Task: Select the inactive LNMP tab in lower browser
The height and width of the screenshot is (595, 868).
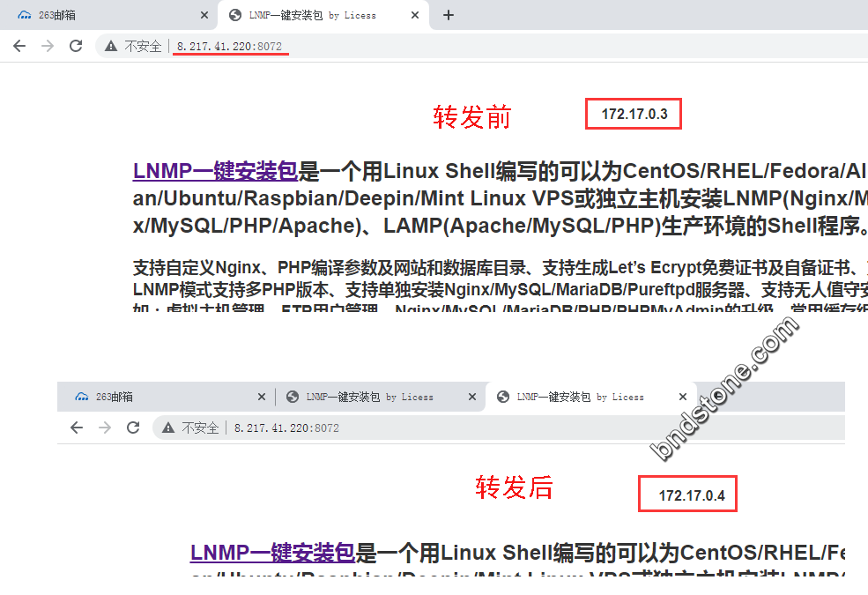Action: tap(381, 397)
